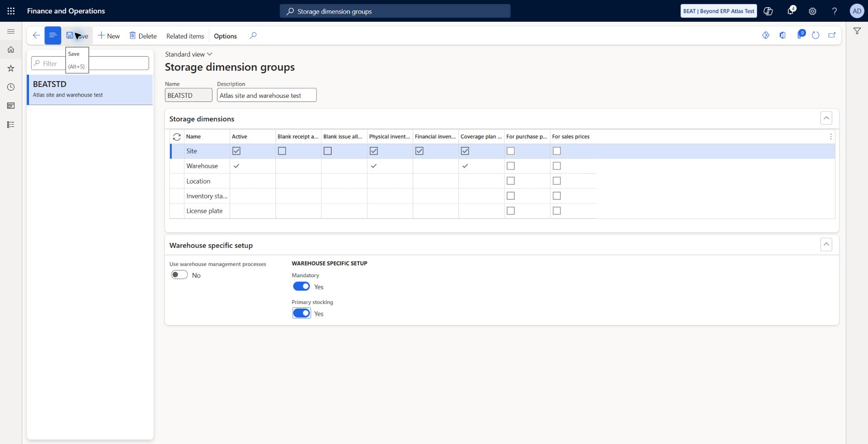Open the Standard view dropdown
The width and height of the screenshot is (868, 444).
pos(188,54)
